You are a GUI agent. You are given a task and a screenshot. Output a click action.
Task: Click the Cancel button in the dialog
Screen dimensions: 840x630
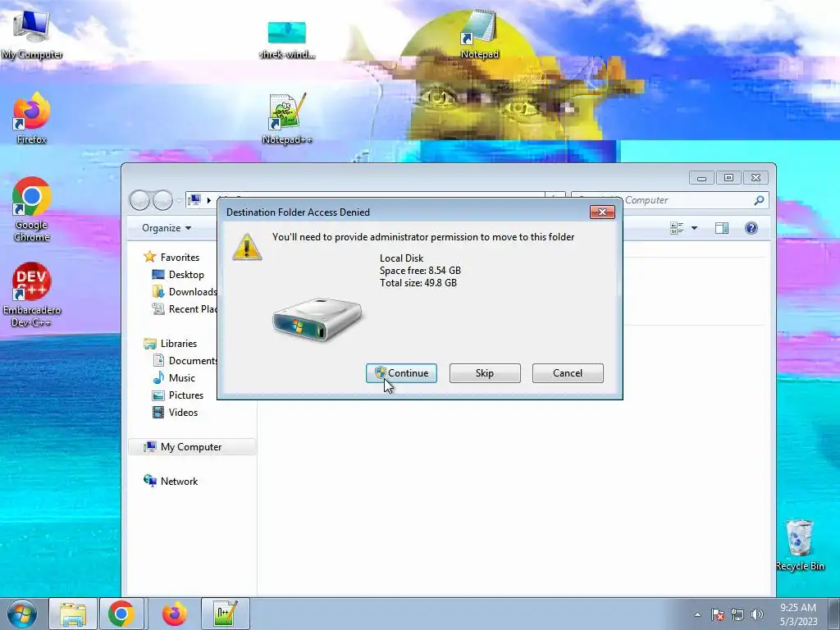pos(568,373)
